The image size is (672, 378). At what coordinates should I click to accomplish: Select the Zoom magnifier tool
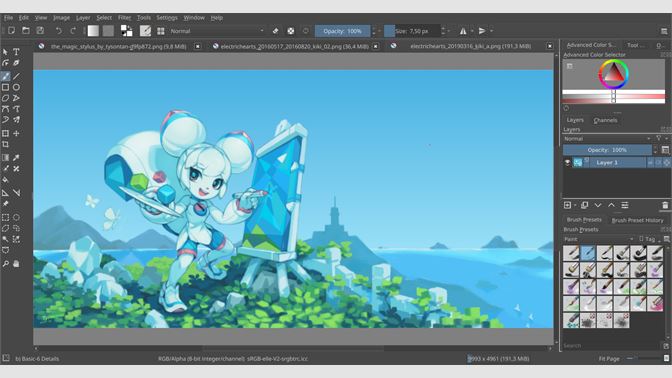coord(5,264)
